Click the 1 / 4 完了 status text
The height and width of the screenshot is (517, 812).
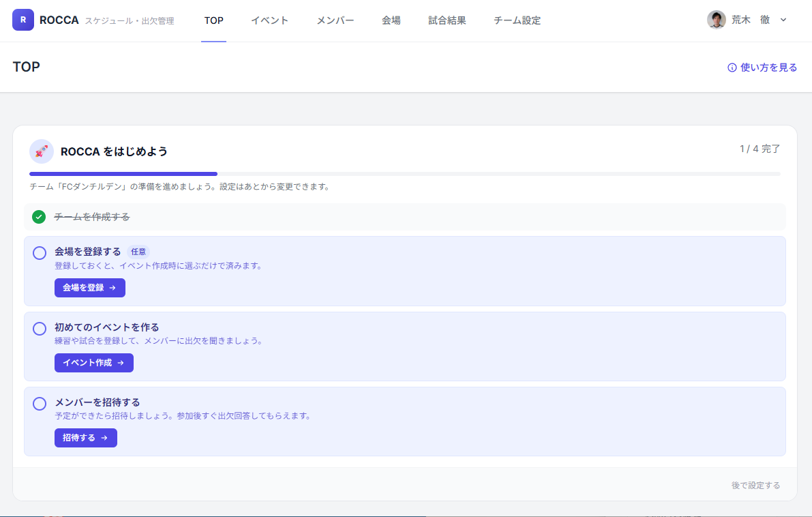pyautogui.click(x=760, y=149)
